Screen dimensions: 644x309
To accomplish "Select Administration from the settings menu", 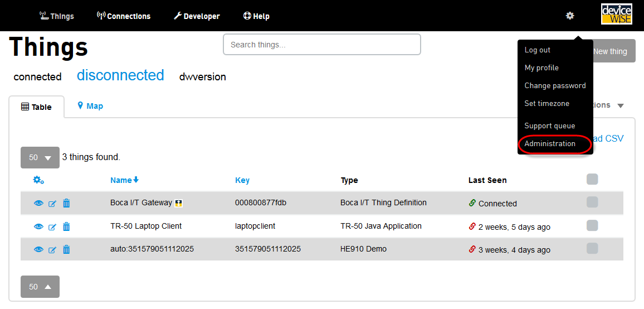I will [x=550, y=144].
